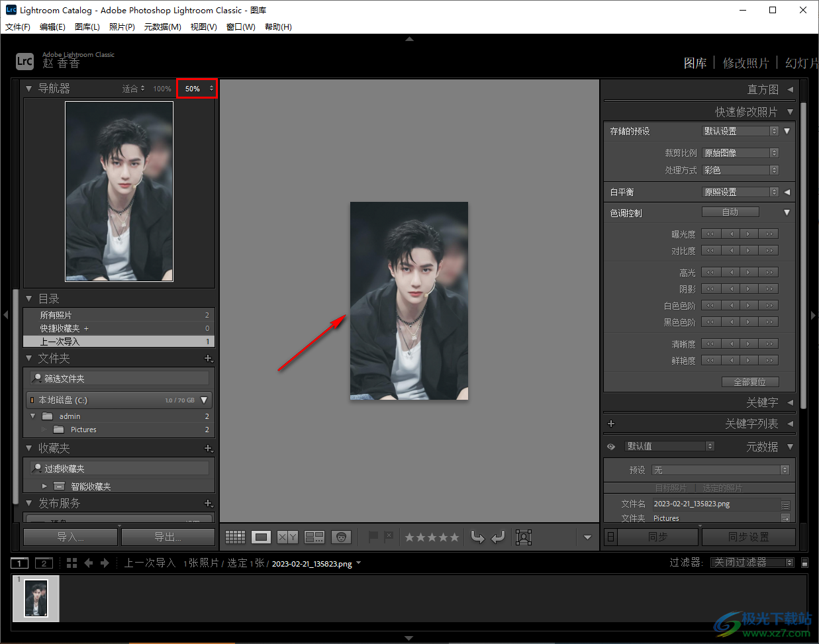Open 裁剪比例 dropdown 原始图像
The image size is (819, 644).
pyautogui.click(x=740, y=153)
